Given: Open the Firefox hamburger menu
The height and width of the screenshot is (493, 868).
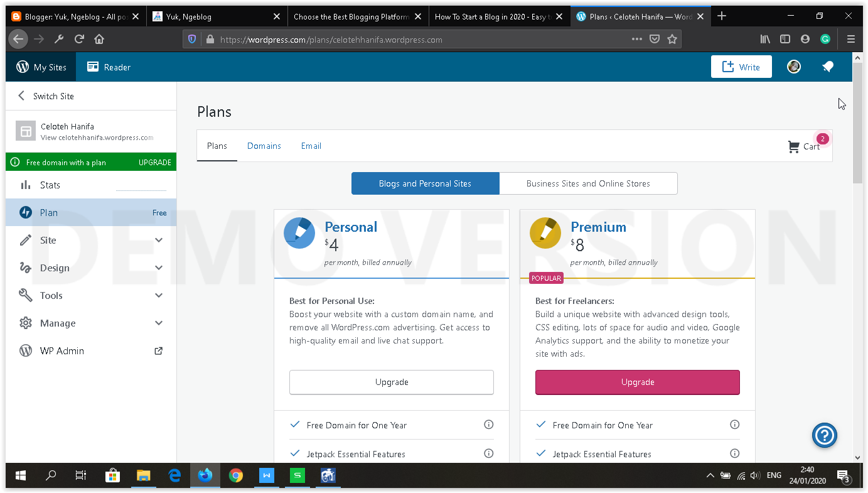Looking at the screenshot, I should pos(851,39).
